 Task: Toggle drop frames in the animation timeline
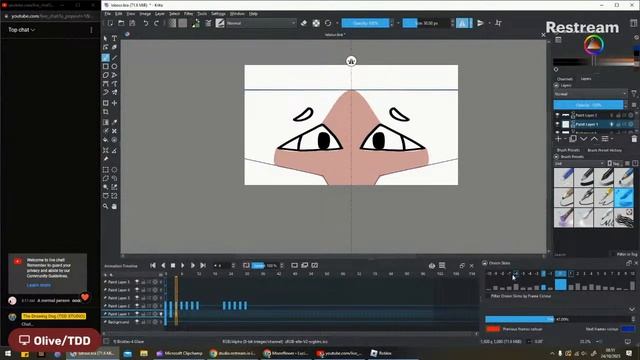[246, 265]
